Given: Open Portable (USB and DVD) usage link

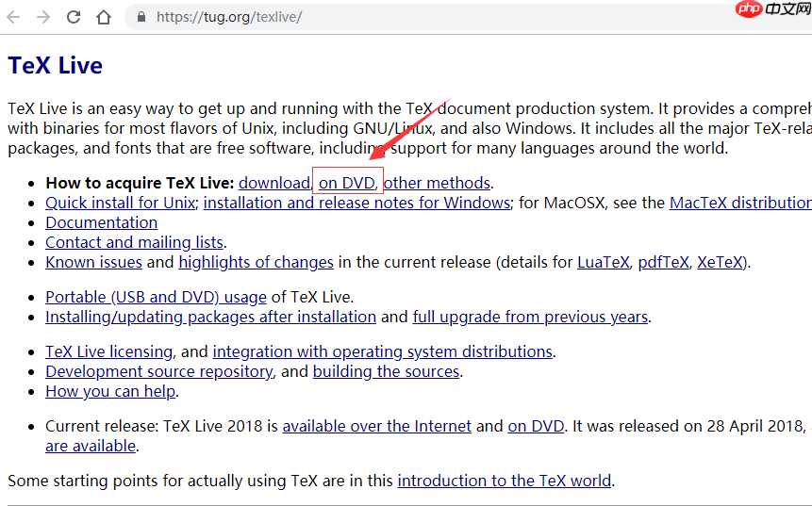Looking at the screenshot, I should 156,298.
